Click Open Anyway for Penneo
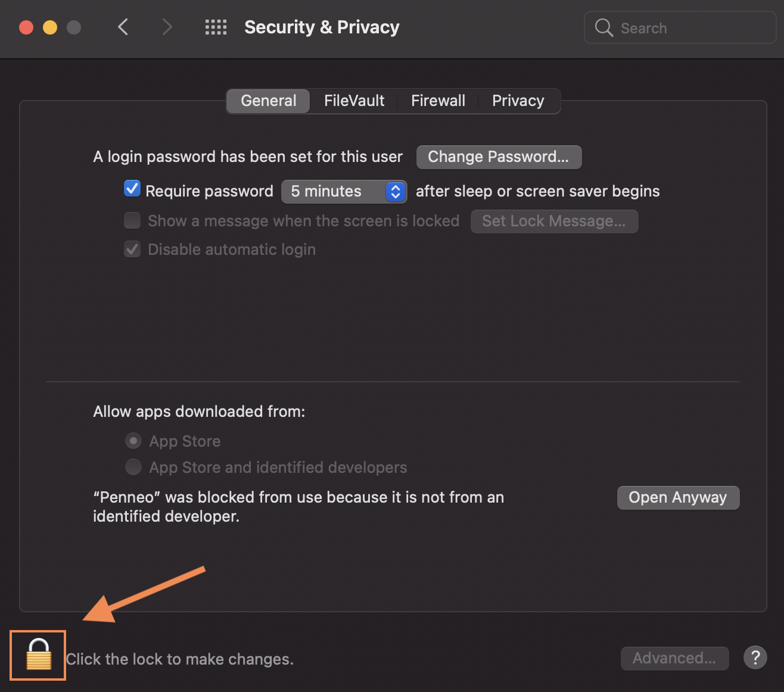Image resolution: width=784 pixels, height=692 pixels. 678,497
